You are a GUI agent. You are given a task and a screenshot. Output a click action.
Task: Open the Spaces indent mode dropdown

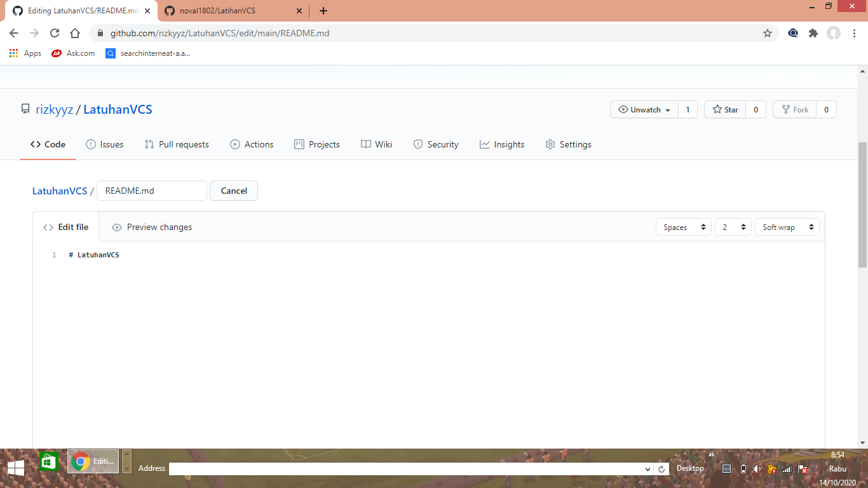[x=683, y=226]
